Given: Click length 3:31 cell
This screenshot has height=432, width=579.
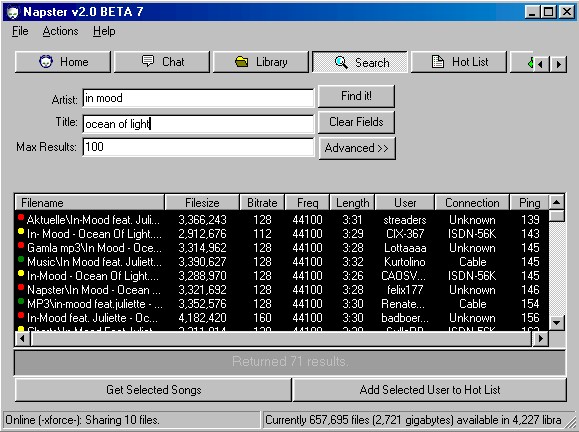Looking at the screenshot, I should click(352, 220).
